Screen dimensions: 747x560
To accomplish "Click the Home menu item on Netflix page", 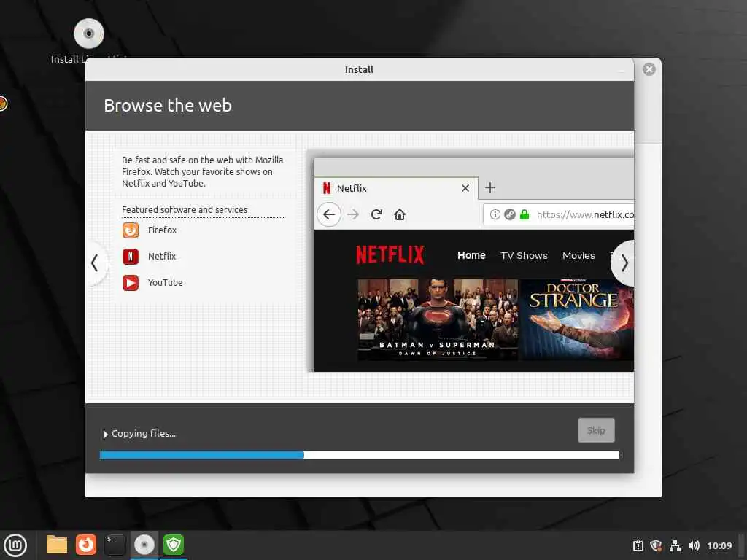I will coord(471,255).
